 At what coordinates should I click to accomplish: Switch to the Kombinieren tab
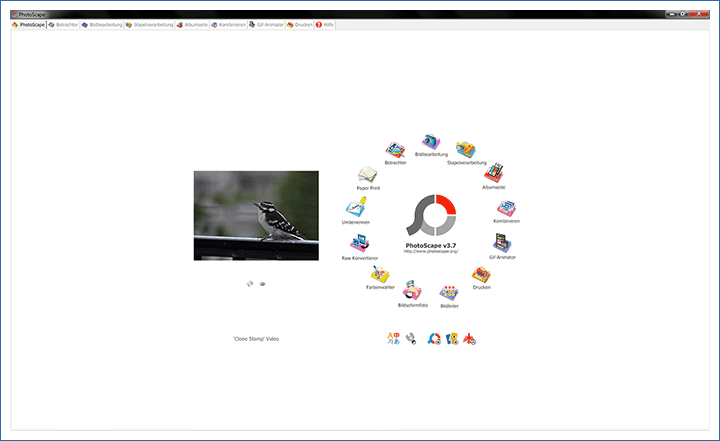[228, 25]
